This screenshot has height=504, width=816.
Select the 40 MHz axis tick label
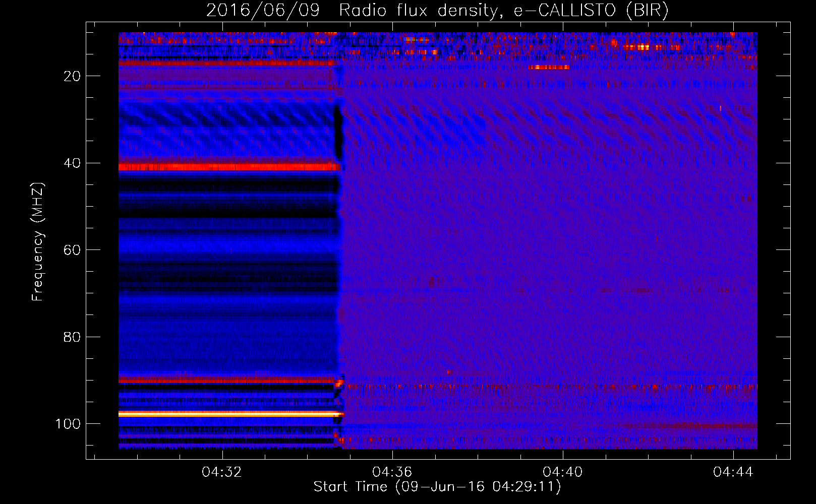click(72, 163)
